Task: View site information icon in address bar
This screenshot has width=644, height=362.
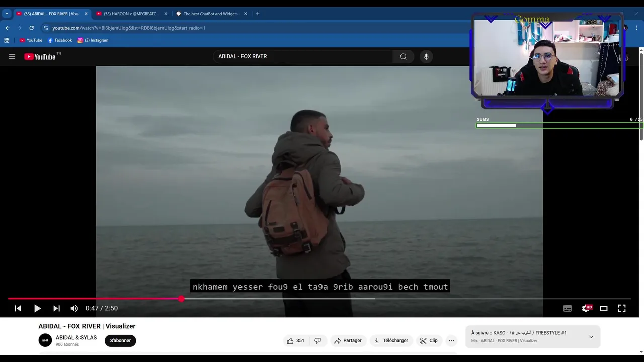Action: [46, 28]
